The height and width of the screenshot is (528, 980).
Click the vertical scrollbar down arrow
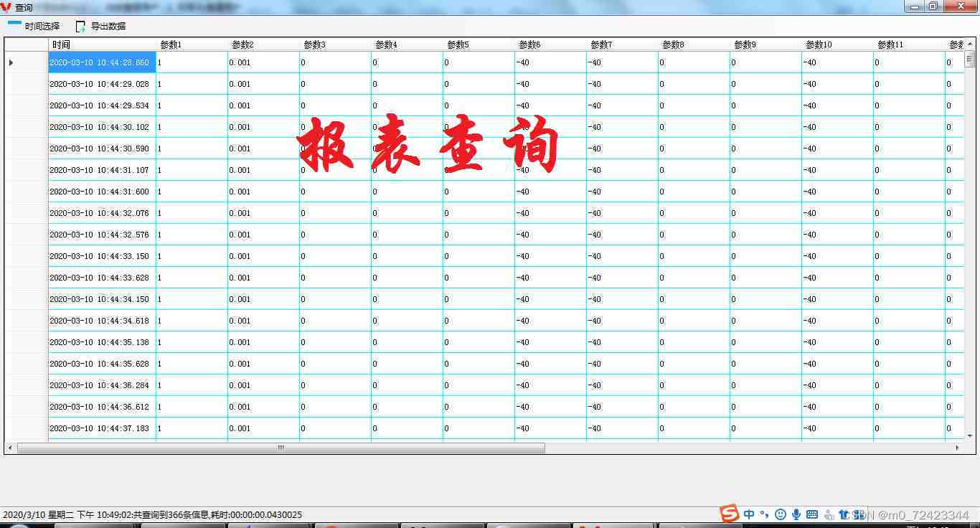(x=970, y=435)
